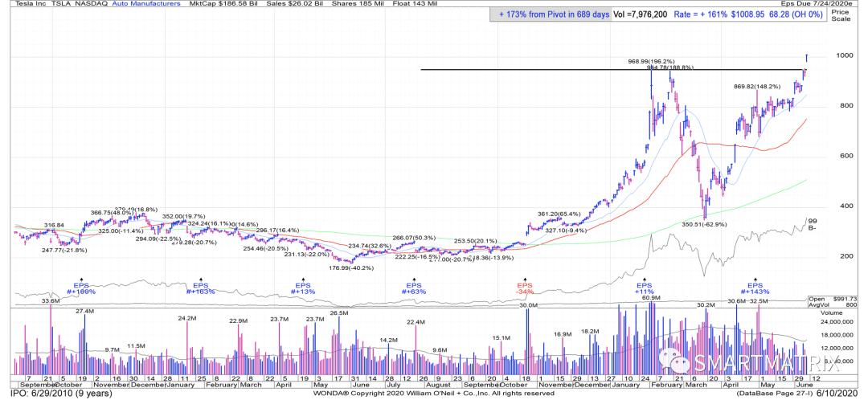The image size is (868, 400).
Task: Click the 350.51(-62.9%) low price label
Action: click(705, 226)
